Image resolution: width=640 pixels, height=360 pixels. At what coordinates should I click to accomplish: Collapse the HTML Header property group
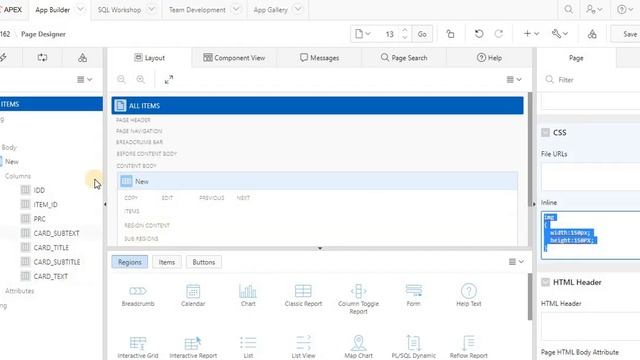pyautogui.click(x=545, y=282)
